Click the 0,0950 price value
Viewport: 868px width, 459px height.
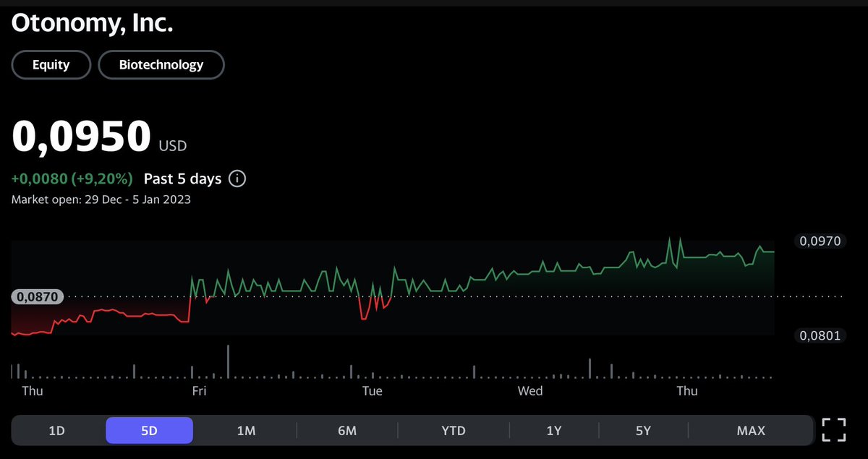[x=82, y=137]
